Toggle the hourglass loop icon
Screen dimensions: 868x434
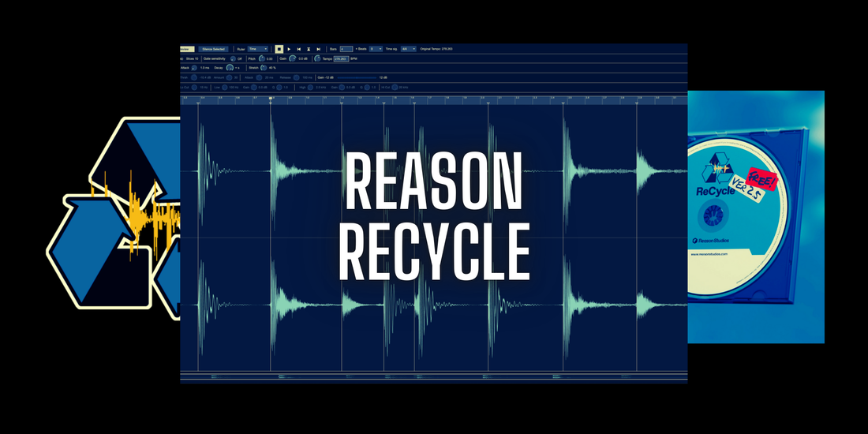(309, 49)
